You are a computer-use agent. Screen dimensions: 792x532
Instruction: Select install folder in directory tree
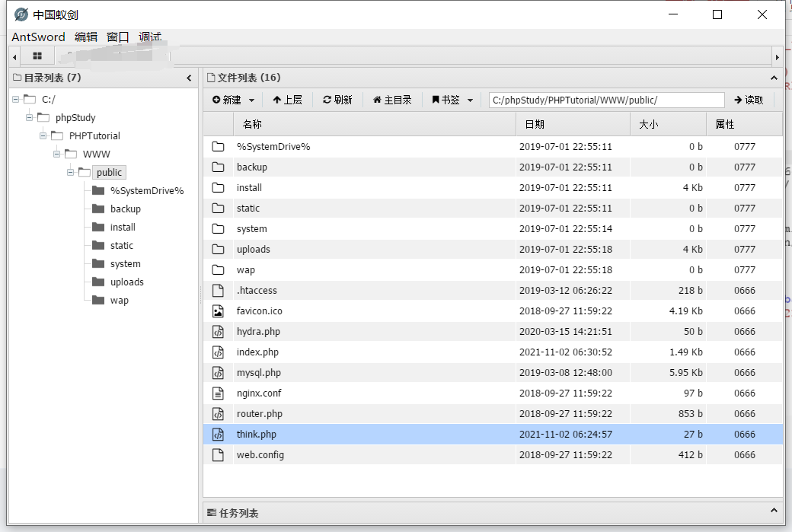pyautogui.click(x=123, y=227)
